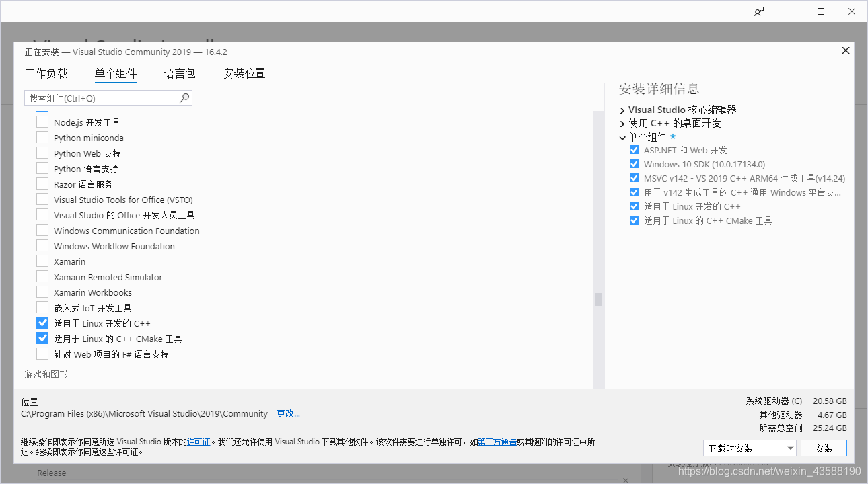Image resolution: width=868 pixels, height=484 pixels.
Task: Tick Visual Studio Tools for Office (VSTO)
Action: (x=42, y=200)
